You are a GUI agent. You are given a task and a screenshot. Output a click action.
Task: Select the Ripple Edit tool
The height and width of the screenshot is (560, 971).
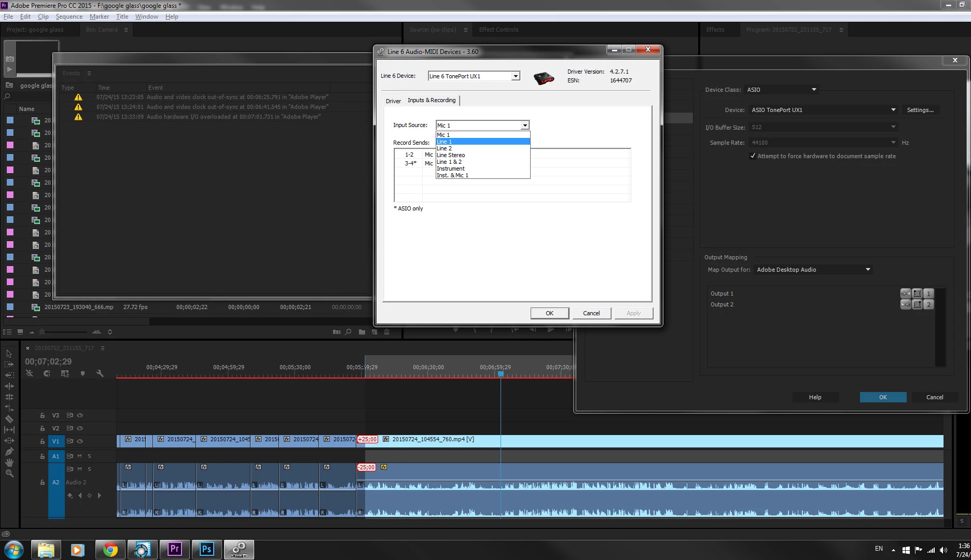coord(9,386)
